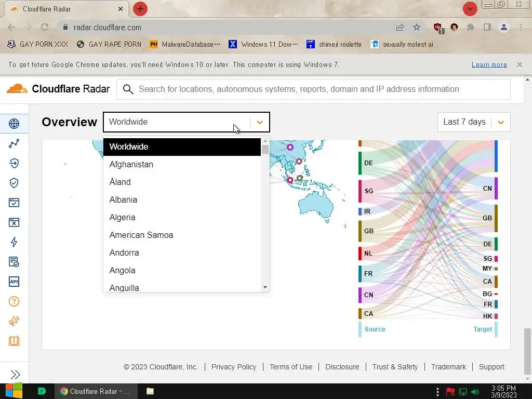532x399 pixels.
Task: Open Terms of Use footer link
Action: pyautogui.click(x=291, y=367)
